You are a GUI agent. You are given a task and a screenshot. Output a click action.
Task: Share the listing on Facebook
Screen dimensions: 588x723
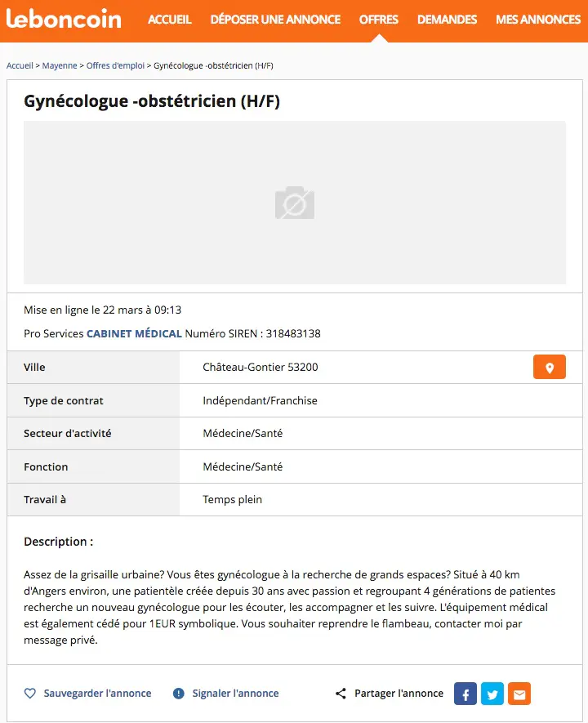click(465, 694)
